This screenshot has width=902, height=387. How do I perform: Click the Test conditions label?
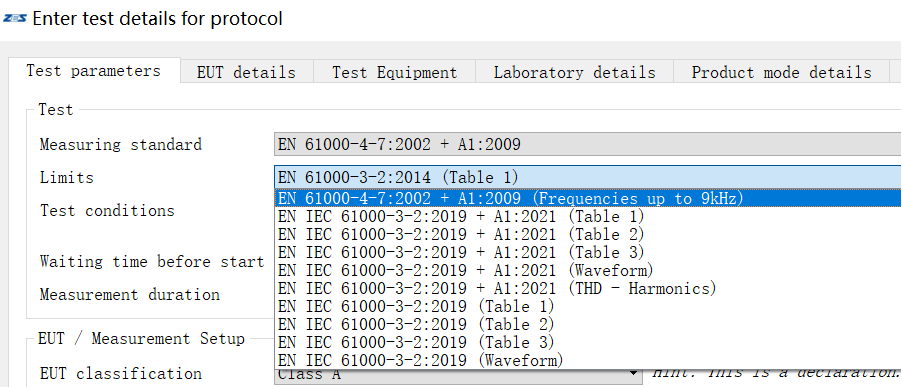[107, 210]
